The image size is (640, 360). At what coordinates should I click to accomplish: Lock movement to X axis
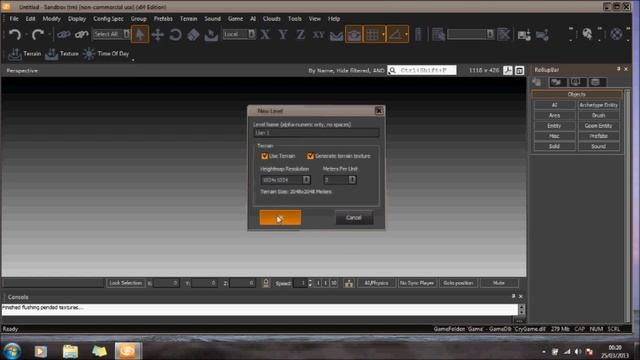click(265, 35)
